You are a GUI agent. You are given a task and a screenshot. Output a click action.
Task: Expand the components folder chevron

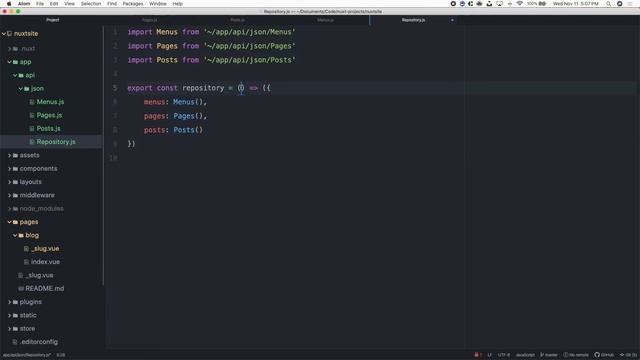(x=9, y=169)
